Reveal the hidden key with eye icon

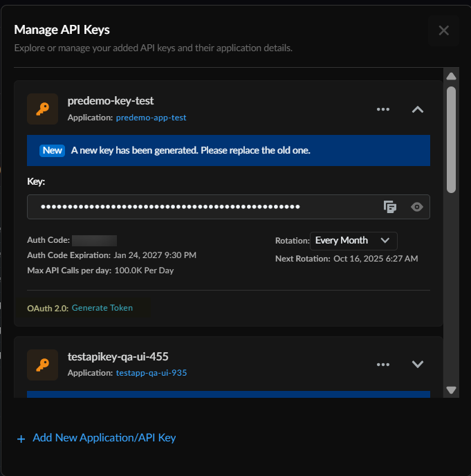point(416,207)
